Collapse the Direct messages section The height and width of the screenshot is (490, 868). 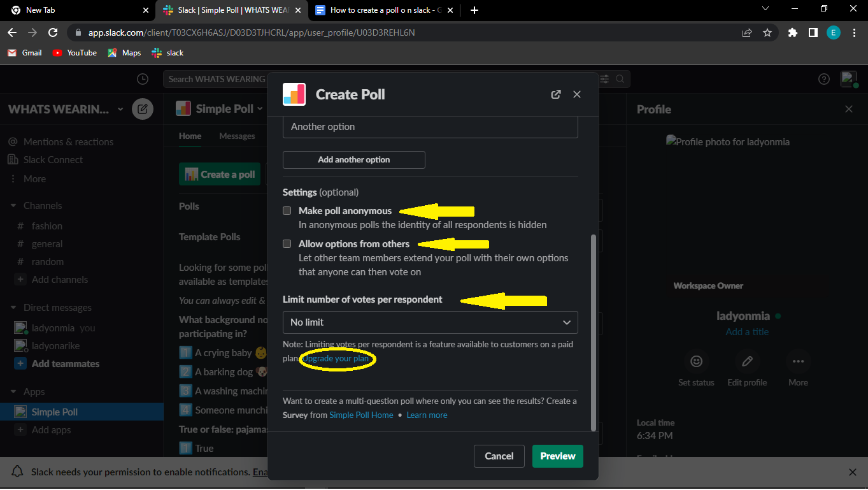tap(13, 308)
